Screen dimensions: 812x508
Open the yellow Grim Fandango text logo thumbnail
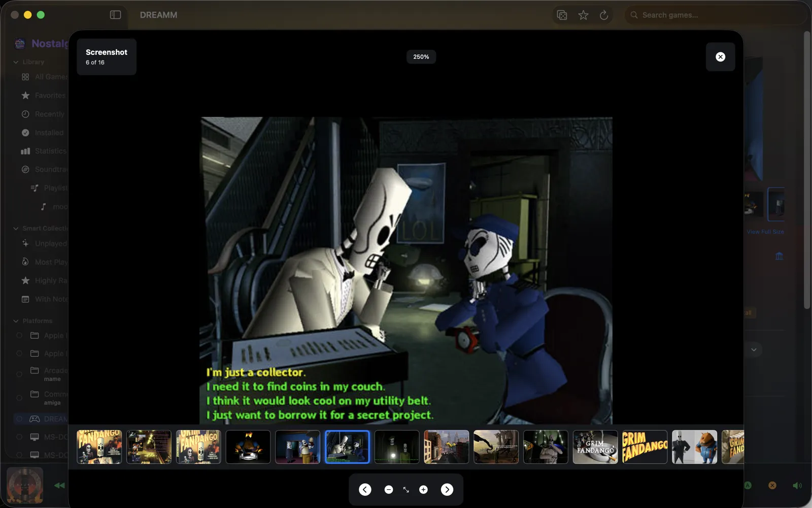click(x=645, y=447)
